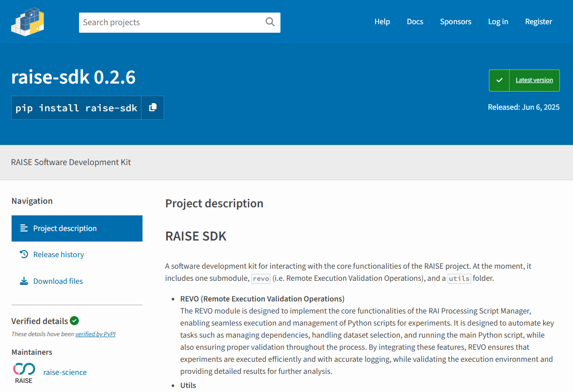Select the RAISE SDK heading
Viewport: 573px width, 392px height.
[x=196, y=236]
